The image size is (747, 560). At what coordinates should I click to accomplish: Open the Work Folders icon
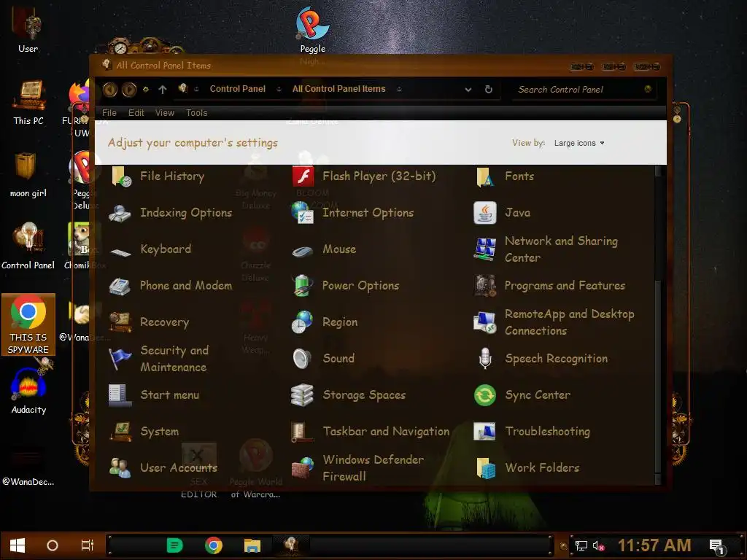[x=485, y=468]
